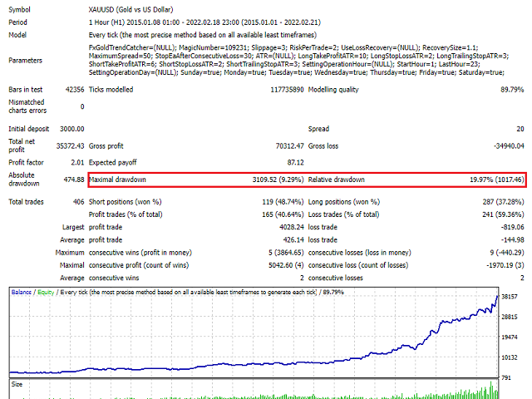Click Profit factor value 2.01
This screenshot has width=532, height=399.
tap(77, 163)
